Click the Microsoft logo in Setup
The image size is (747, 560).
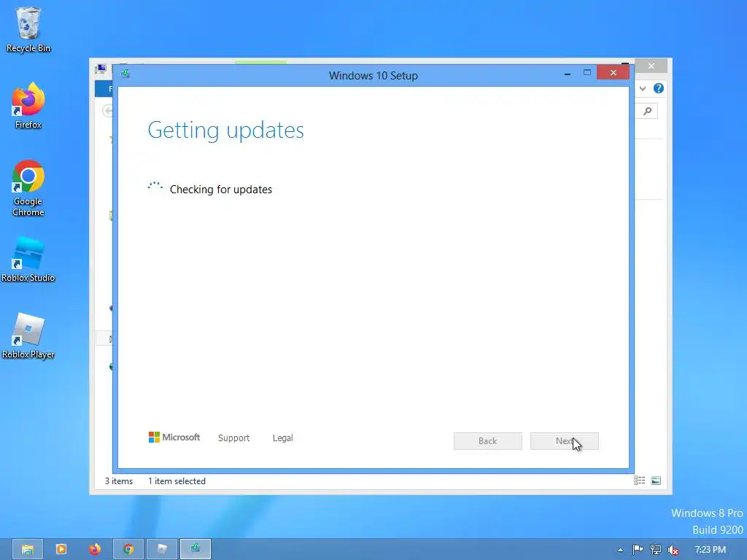pos(174,437)
